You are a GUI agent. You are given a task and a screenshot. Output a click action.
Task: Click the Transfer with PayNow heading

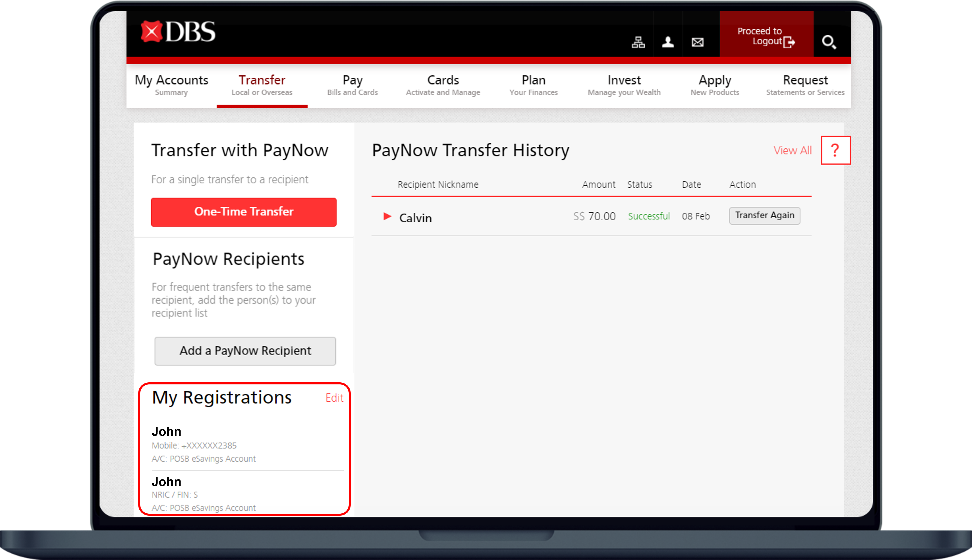(x=240, y=150)
